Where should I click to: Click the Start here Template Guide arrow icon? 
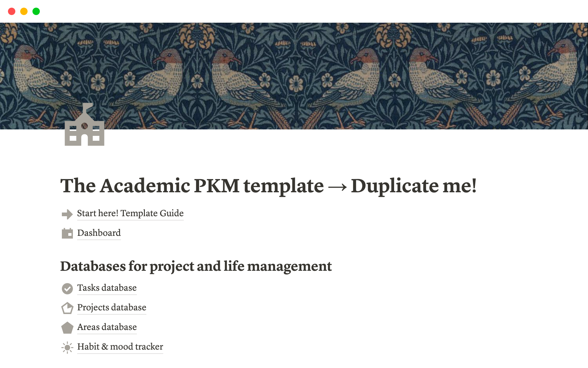[68, 213]
